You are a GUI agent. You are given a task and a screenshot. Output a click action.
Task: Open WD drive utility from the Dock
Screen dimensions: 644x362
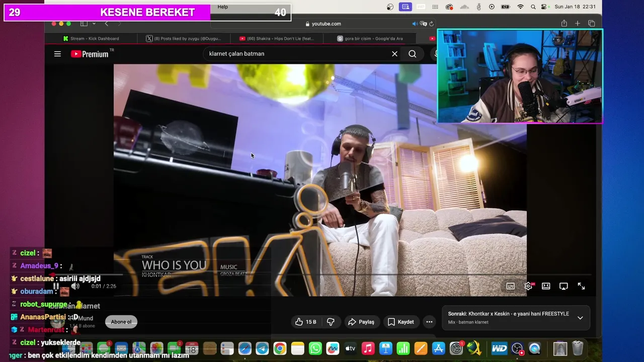[499, 348]
